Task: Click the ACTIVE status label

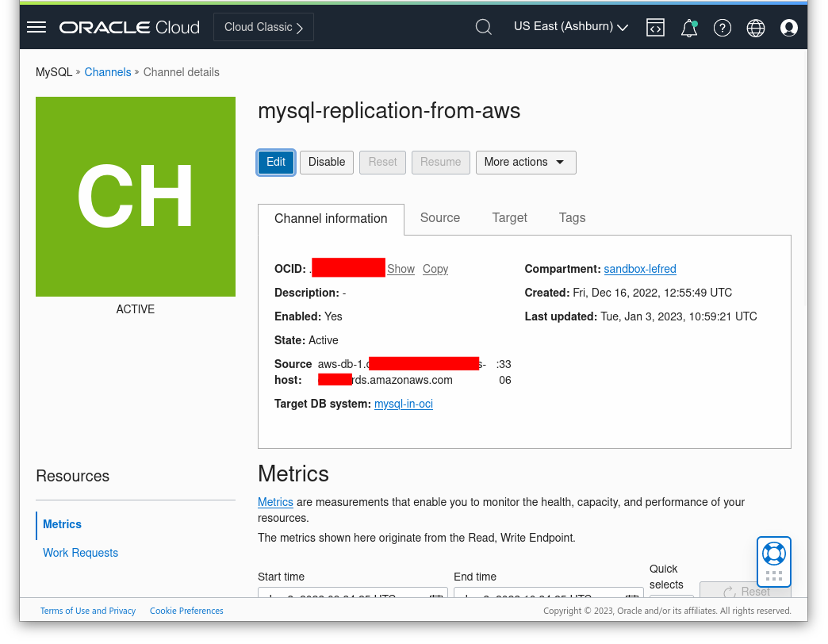Action: (135, 309)
